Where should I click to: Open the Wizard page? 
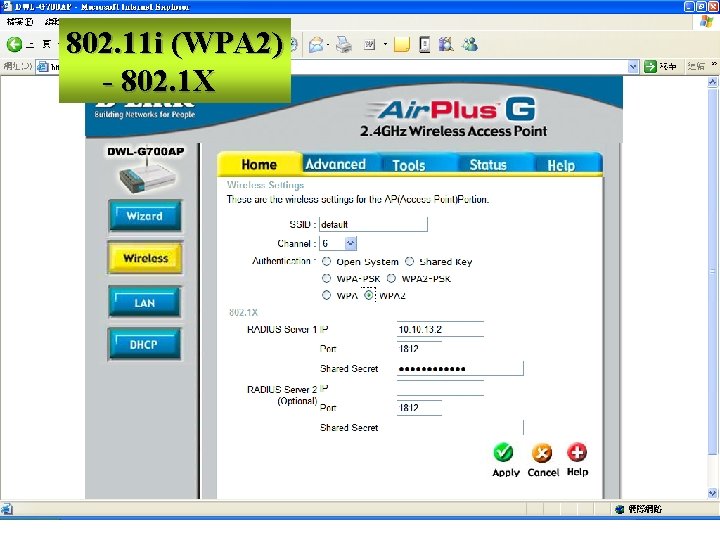click(145, 216)
